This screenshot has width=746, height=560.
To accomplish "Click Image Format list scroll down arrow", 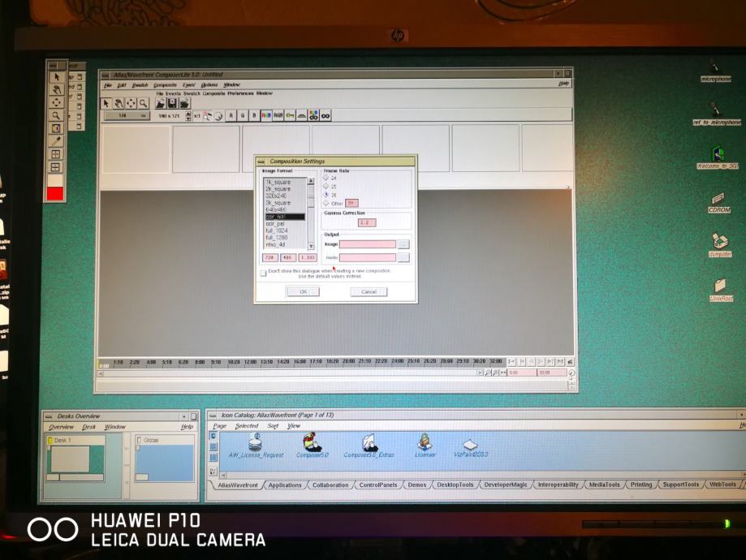I will (x=311, y=246).
